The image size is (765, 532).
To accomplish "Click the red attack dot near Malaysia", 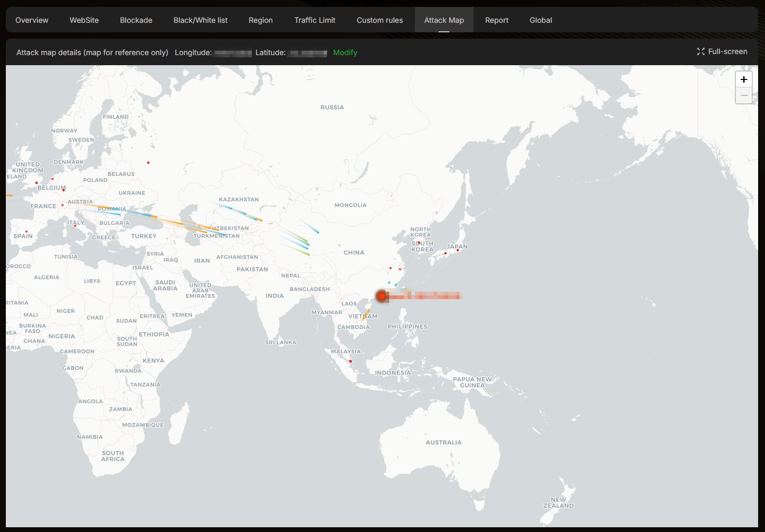I will 350,361.
